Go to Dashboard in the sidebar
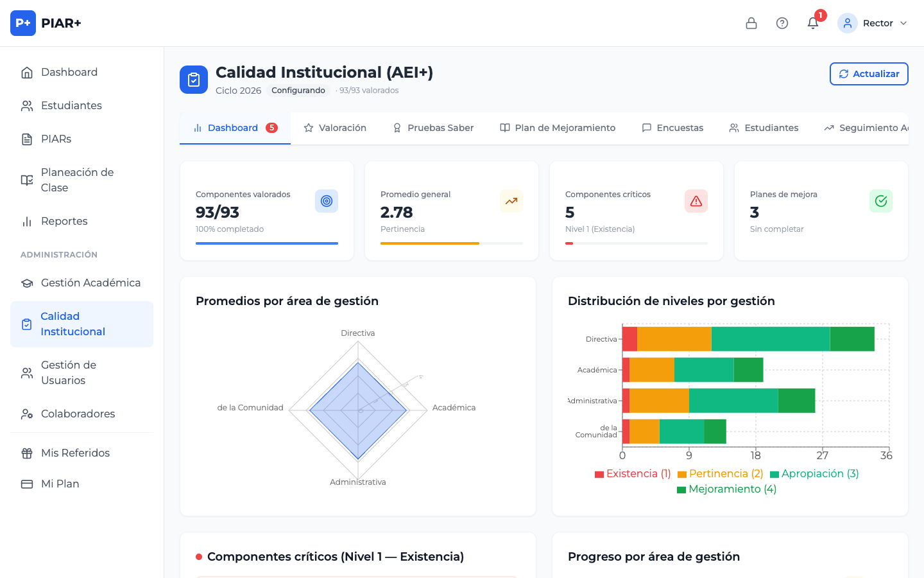Image resolution: width=924 pixels, height=578 pixels. click(82, 72)
